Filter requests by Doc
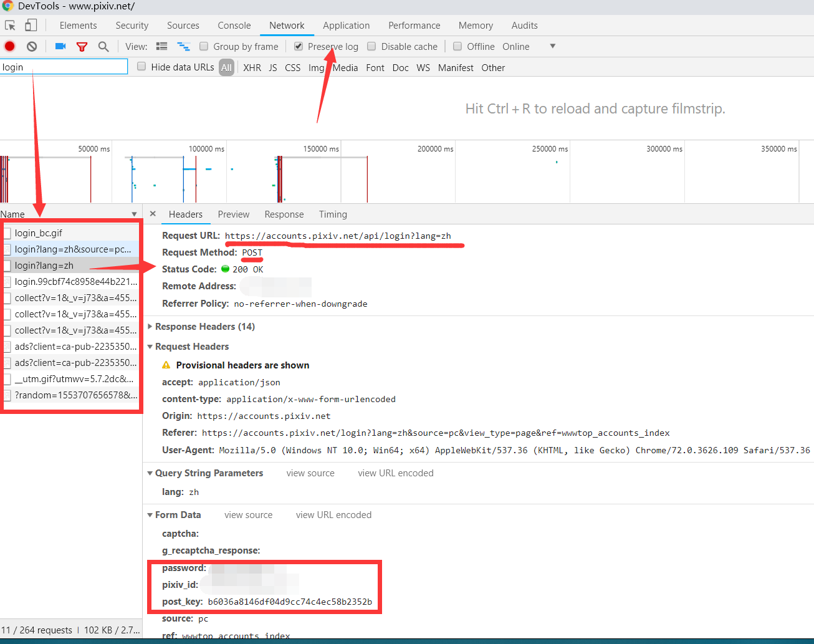The height and width of the screenshot is (644, 814). click(x=401, y=67)
